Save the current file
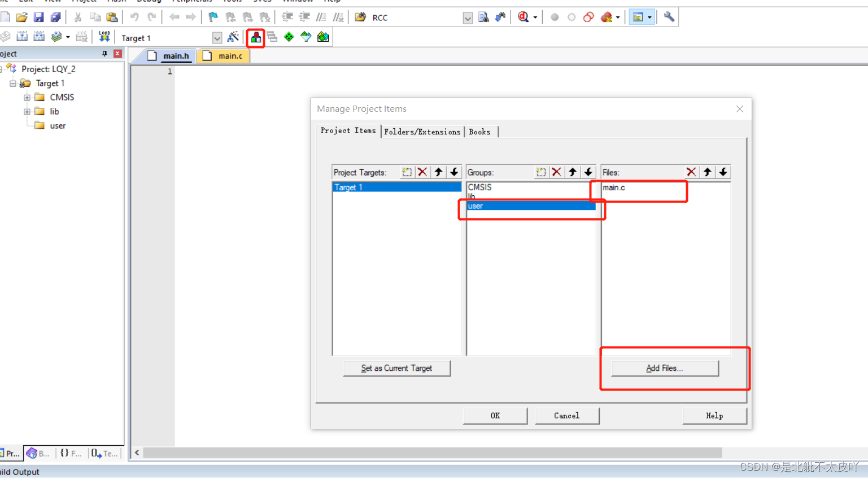This screenshot has width=868, height=478. [x=38, y=17]
